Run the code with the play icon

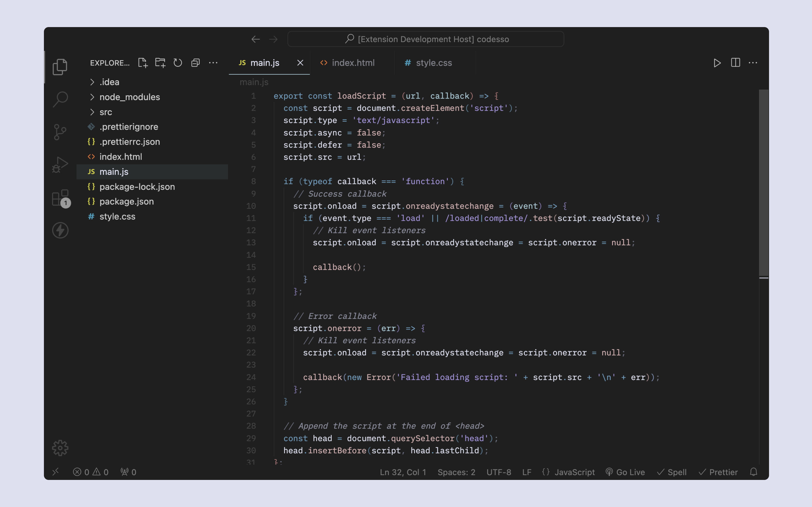(717, 63)
